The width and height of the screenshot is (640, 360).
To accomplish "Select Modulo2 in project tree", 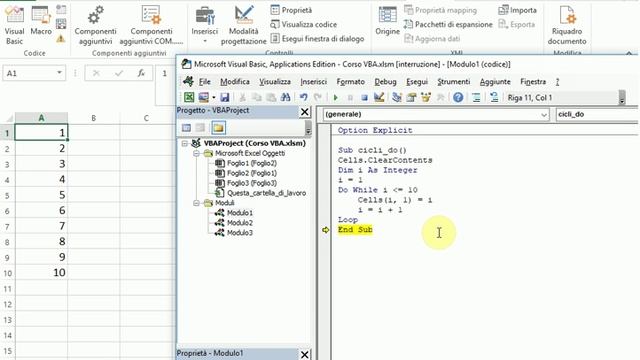I will [x=240, y=223].
